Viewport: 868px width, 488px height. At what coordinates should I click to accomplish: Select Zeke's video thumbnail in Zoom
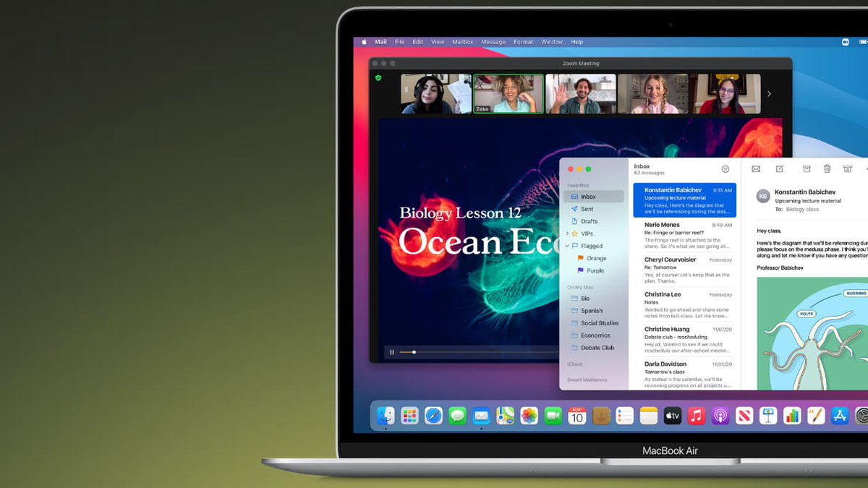[x=509, y=94]
